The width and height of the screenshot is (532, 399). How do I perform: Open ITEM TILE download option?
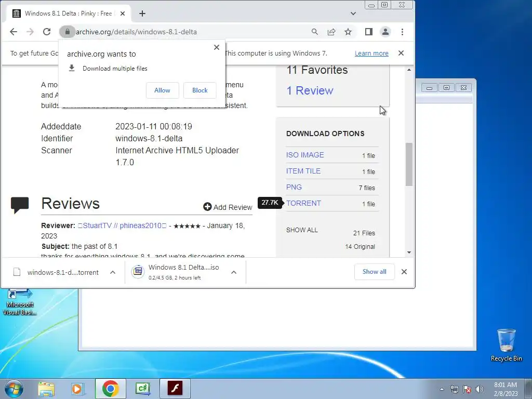pos(303,171)
